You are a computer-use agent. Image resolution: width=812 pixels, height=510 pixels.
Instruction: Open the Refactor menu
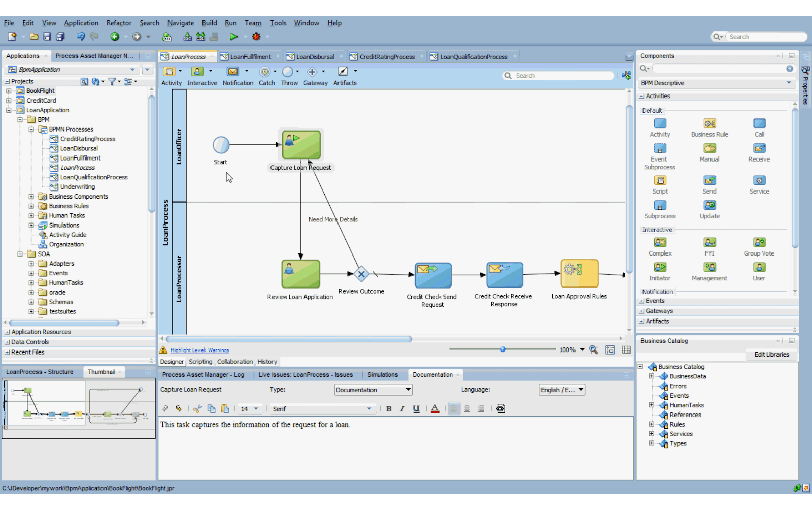pyautogui.click(x=119, y=23)
